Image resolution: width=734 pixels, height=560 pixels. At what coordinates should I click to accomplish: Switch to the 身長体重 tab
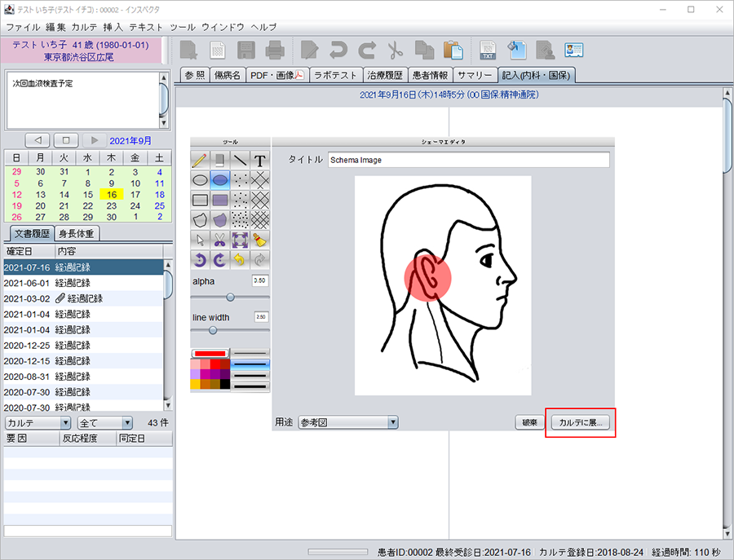pos(77,234)
